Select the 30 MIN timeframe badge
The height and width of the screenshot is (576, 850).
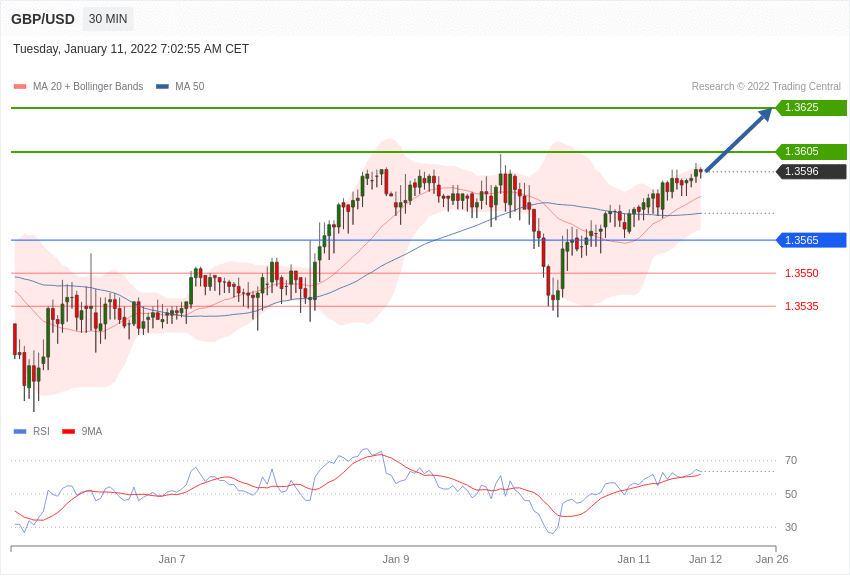click(108, 19)
